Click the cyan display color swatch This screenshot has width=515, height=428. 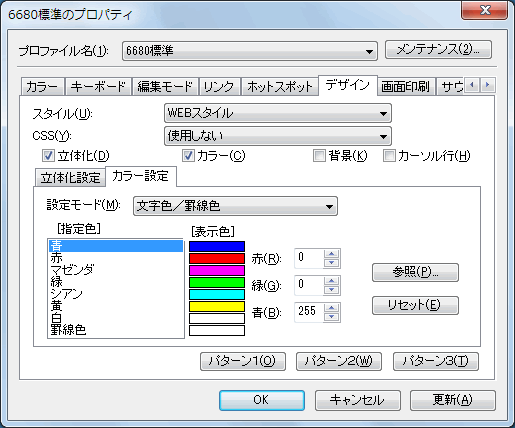click(217, 294)
